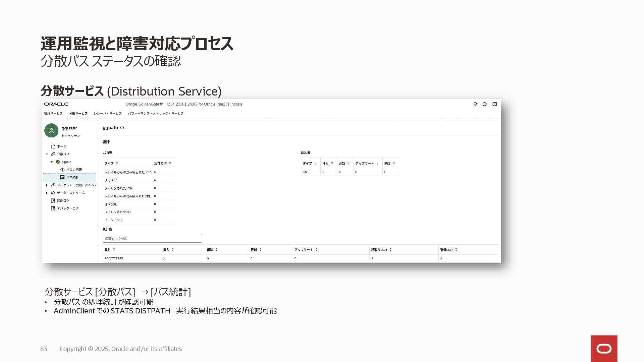Collapse the ggpath tree node arrow
Image resolution: width=644 pixels, height=362 pixels.
tap(52, 162)
